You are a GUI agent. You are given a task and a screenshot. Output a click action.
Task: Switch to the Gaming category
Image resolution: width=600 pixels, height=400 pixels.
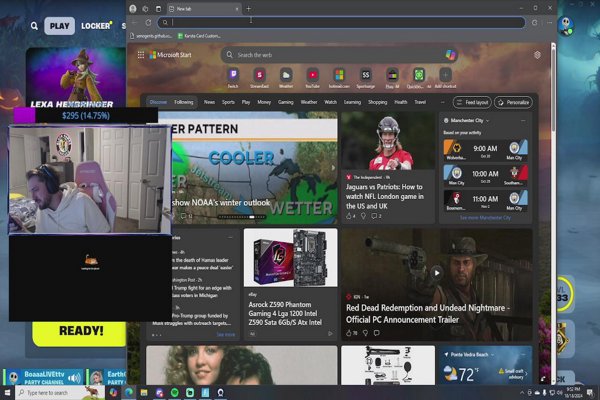285,102
